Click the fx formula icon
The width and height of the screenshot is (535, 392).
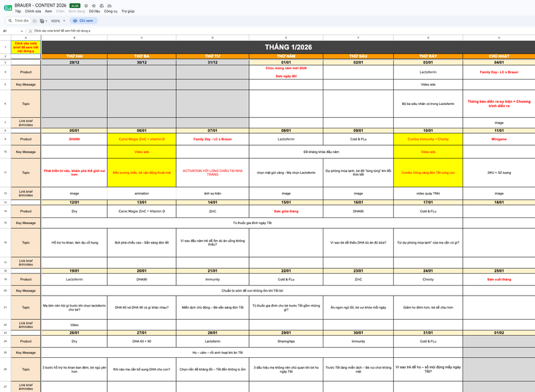coord(30,31)
